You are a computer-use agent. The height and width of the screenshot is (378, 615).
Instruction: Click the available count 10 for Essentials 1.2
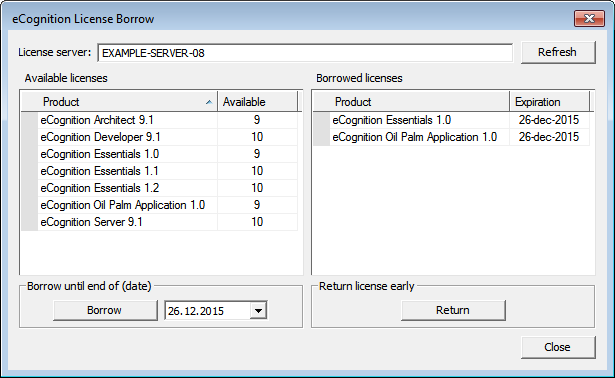pos(257,188)
